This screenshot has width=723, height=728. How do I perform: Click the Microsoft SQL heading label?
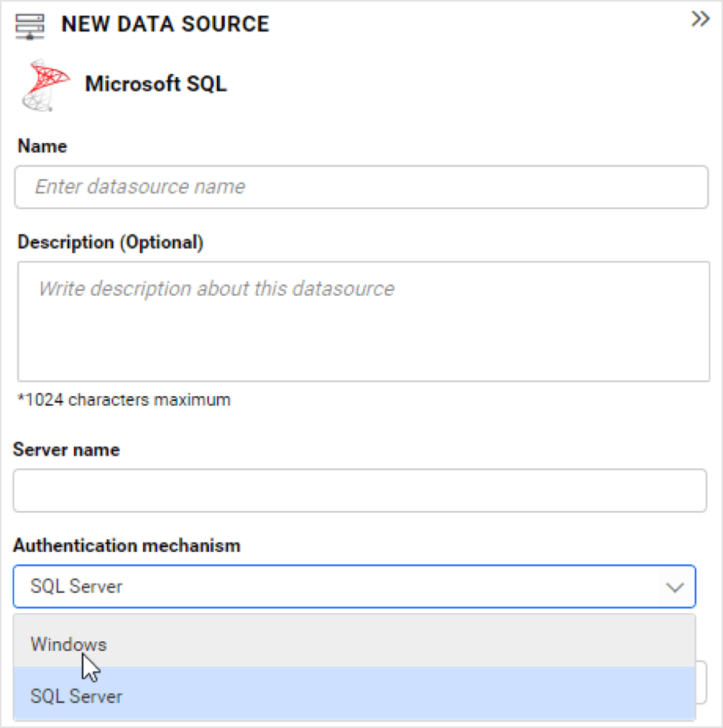tap(156, 84)
